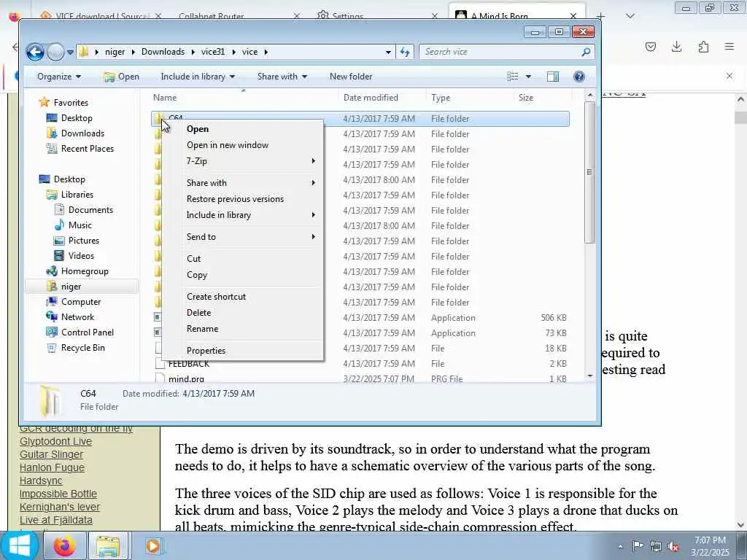Open Guitar Slinger link in Firefox page

click(52, 454)
